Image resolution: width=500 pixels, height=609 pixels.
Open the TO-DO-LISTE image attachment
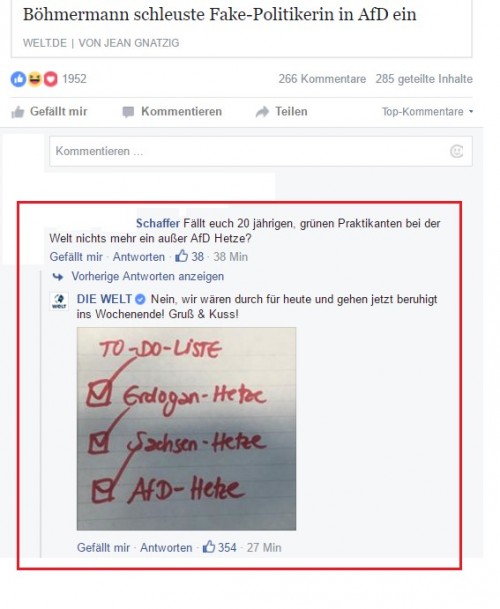[x=186, y=429]
